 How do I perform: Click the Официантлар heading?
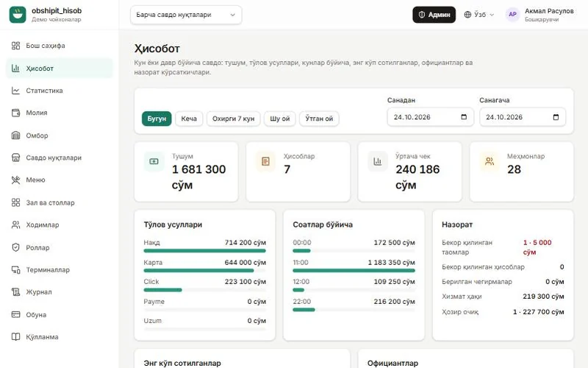(392, 363)
